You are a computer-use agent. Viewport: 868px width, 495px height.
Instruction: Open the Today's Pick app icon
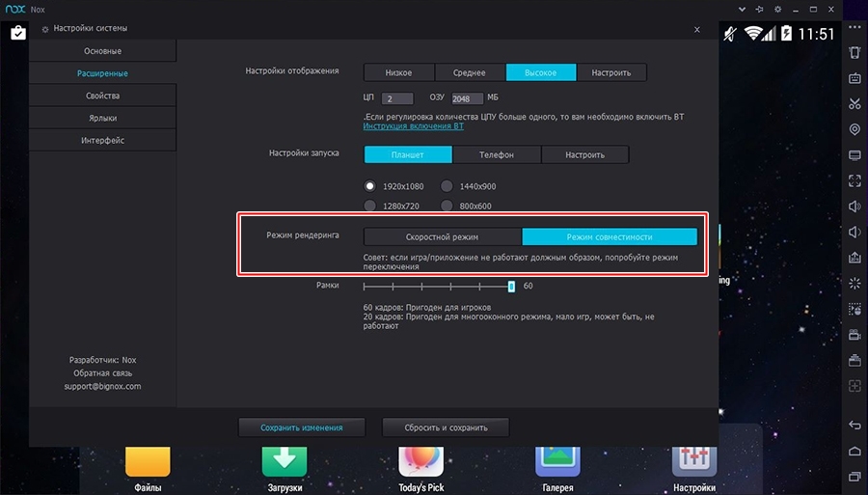point(420,462)
